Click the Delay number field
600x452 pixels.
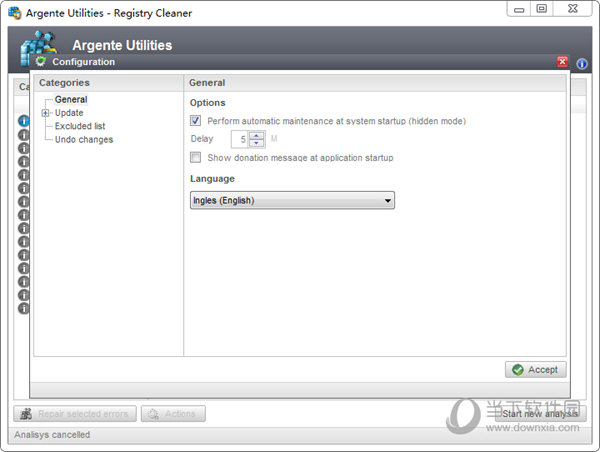coord(240,139)
